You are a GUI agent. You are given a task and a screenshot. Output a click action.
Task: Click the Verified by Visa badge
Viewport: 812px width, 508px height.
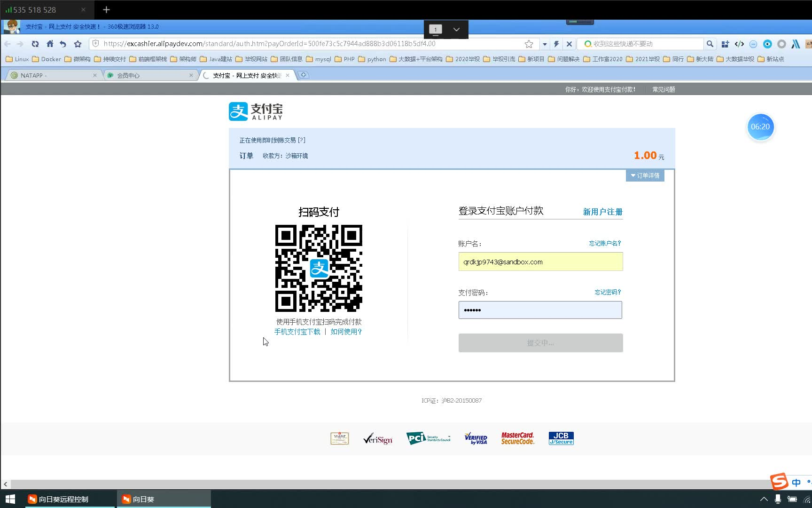click(x=476, y=438)
